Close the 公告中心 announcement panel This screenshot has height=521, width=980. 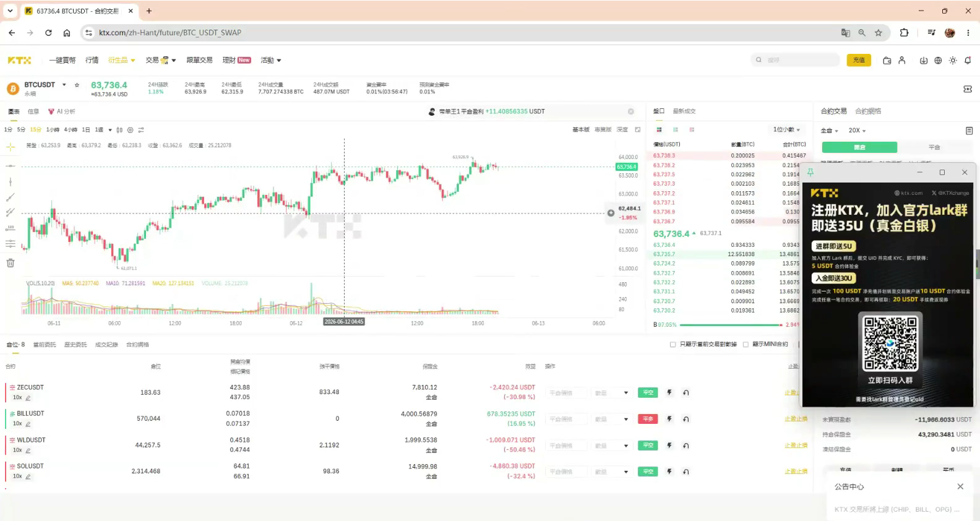(960, 486)
